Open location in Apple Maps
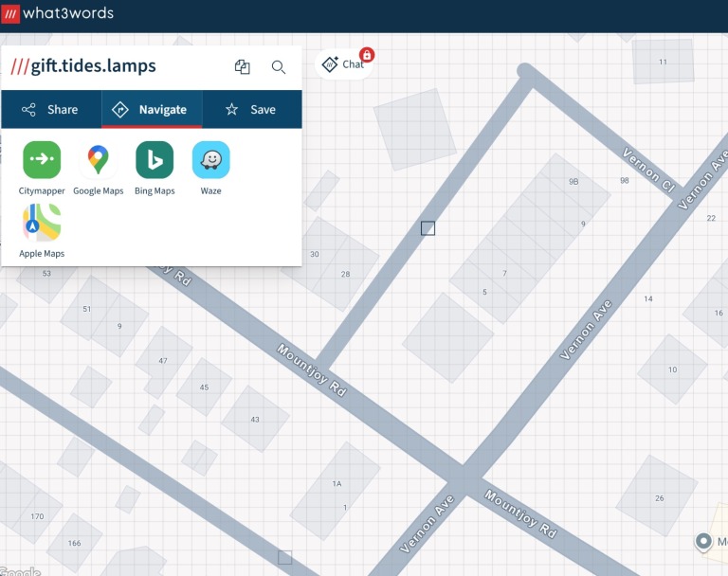This screenshot has height=576, width=728. click(x=42, y=224)
